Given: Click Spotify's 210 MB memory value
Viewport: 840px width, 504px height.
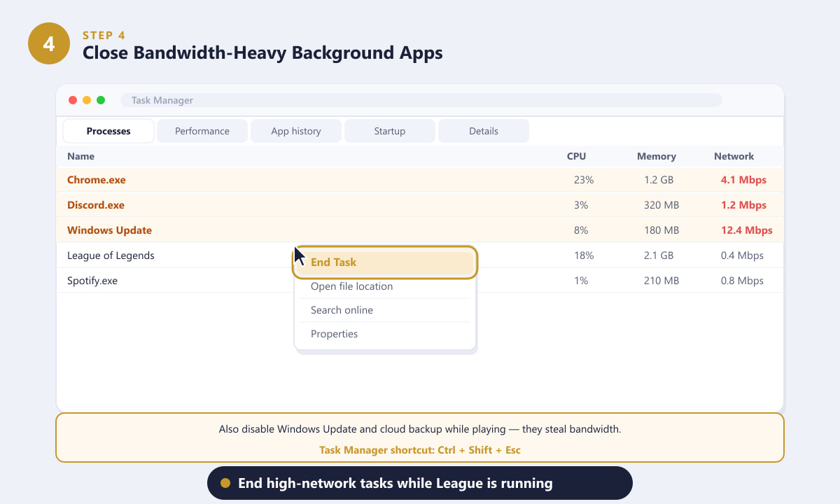Looking at the screenshot, I should coord(661,281).
